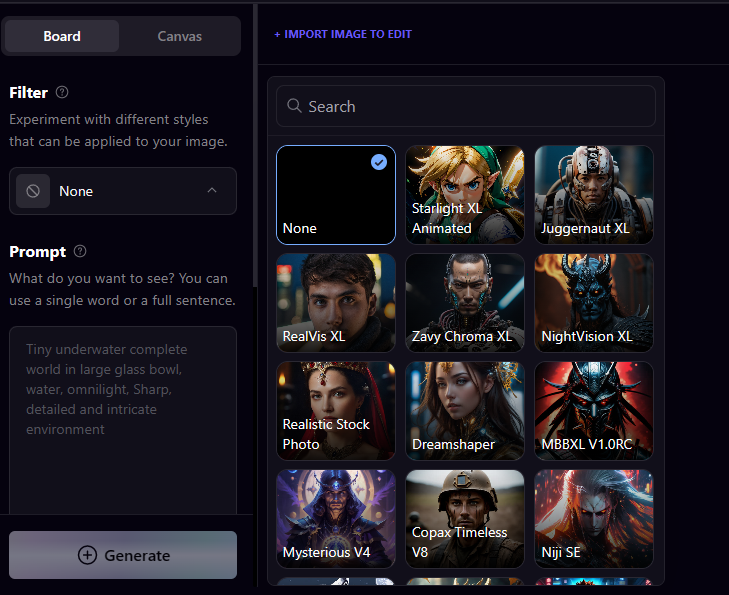Switch to the Board tab
The image size is (729, 595).
pyautogui.click(x=62, y=36)
